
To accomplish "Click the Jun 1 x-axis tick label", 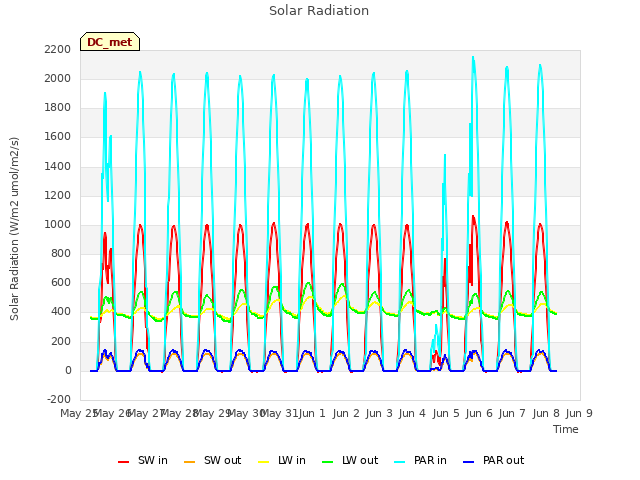I will [312, 413].
